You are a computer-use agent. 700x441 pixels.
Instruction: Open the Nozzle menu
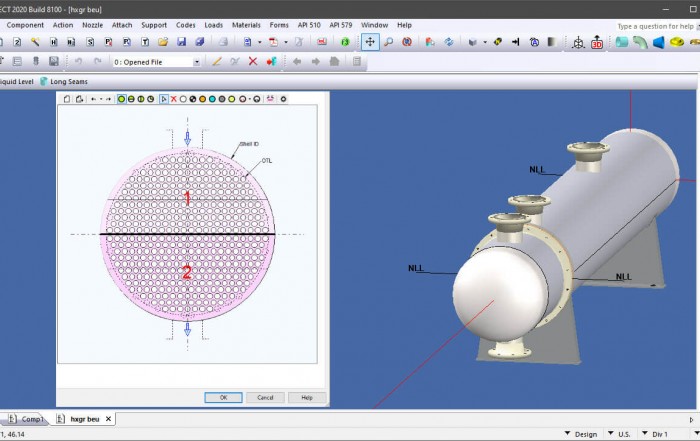click(x=92, y=25)
